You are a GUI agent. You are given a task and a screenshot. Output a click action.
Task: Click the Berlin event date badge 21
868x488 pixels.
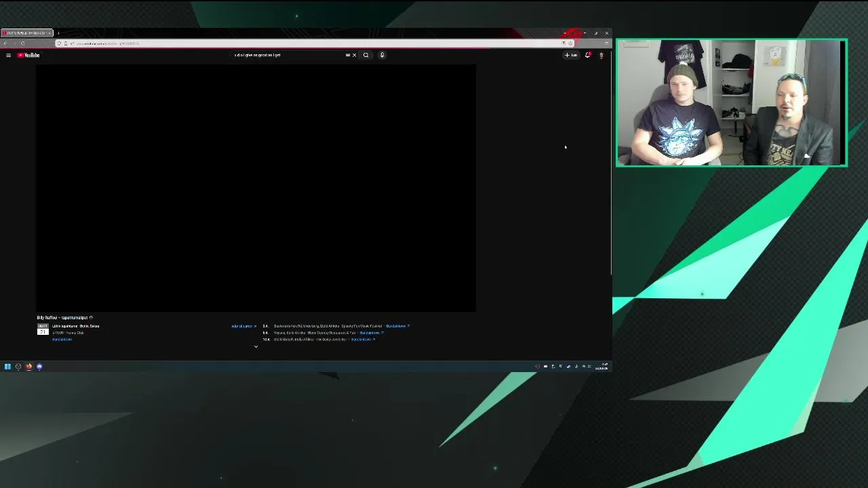click(43, 329)
